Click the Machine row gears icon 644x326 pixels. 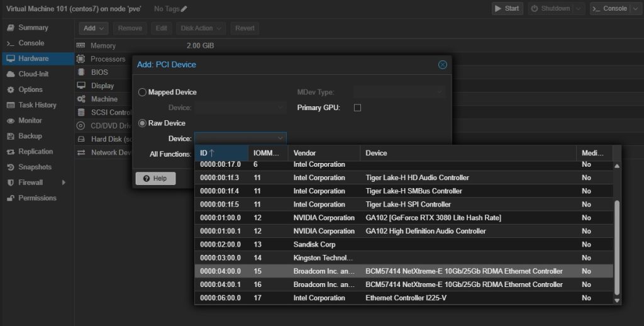click(x=81, y=99)
